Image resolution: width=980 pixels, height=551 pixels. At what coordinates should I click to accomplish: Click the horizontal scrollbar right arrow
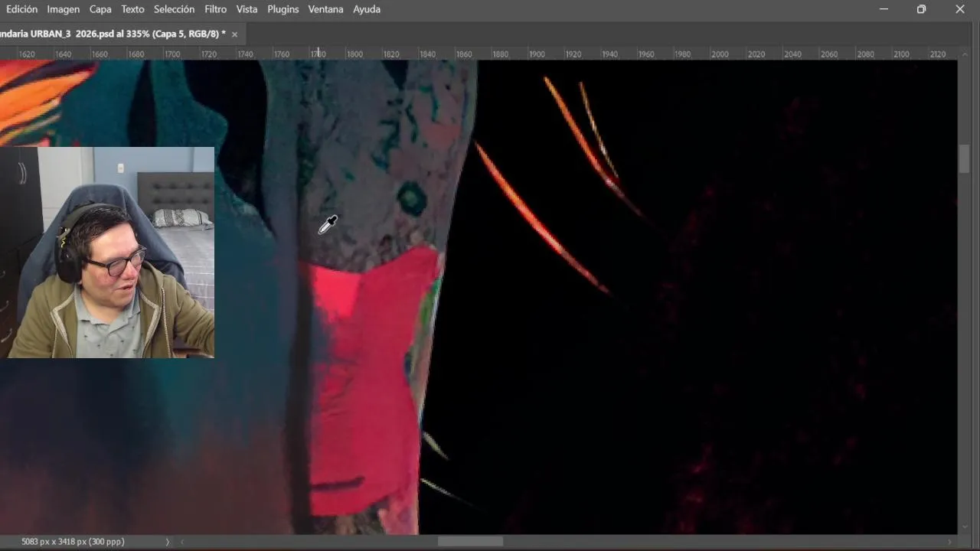click(949, 542)
